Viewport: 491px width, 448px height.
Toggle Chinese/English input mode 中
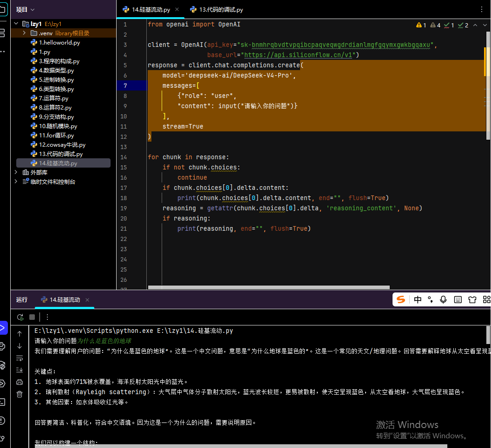coord(418,300)
